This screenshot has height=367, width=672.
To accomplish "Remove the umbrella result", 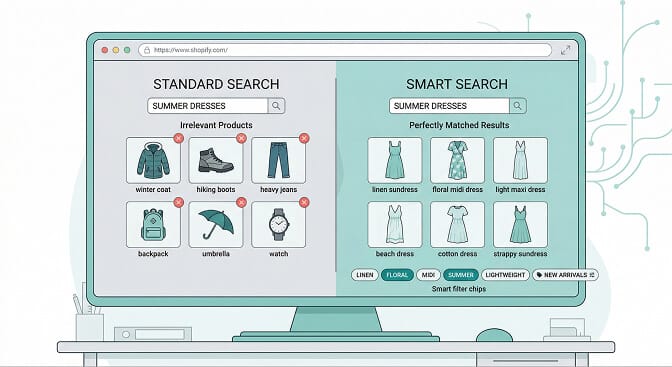I will pyautogui.click(x=241, y=202).
